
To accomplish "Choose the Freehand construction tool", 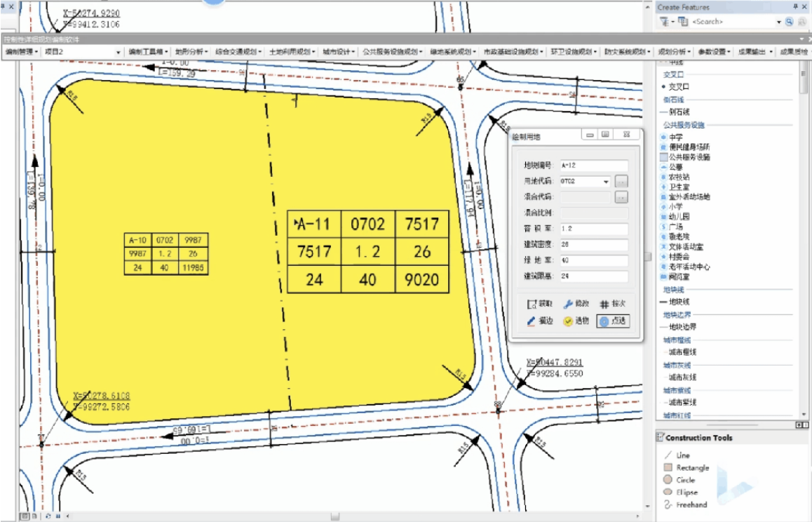I will (x=685, y=504).
